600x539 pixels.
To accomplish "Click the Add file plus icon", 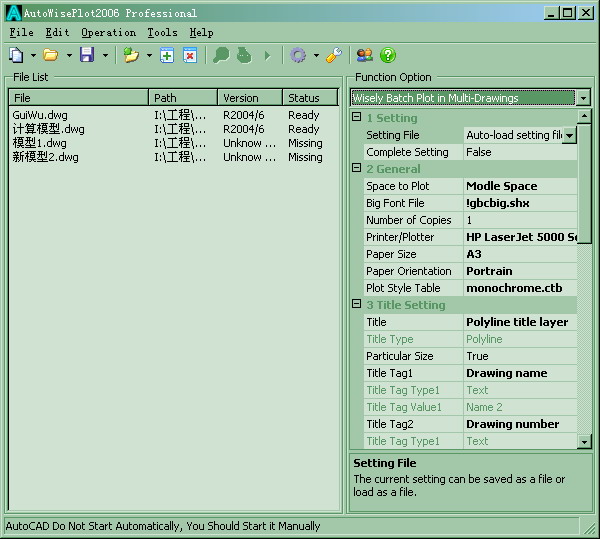I will (x=167, y=55).
